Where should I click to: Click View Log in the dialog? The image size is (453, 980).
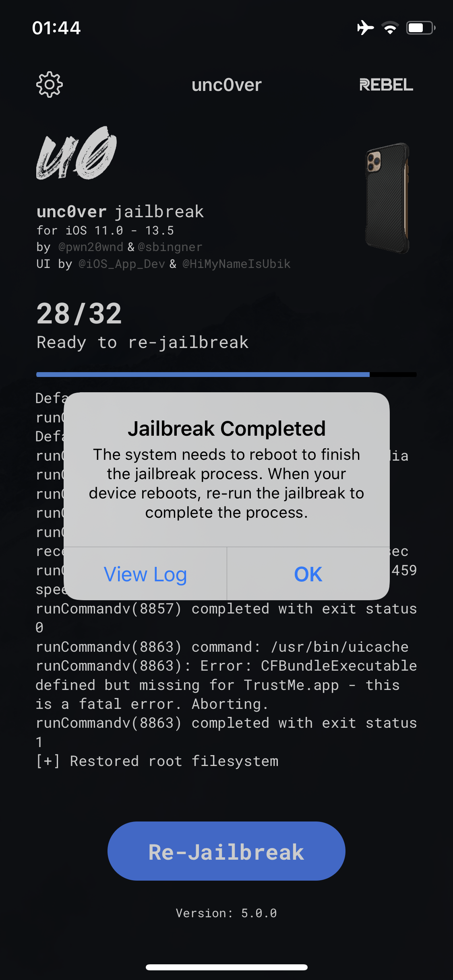click(x=145, y=574)
